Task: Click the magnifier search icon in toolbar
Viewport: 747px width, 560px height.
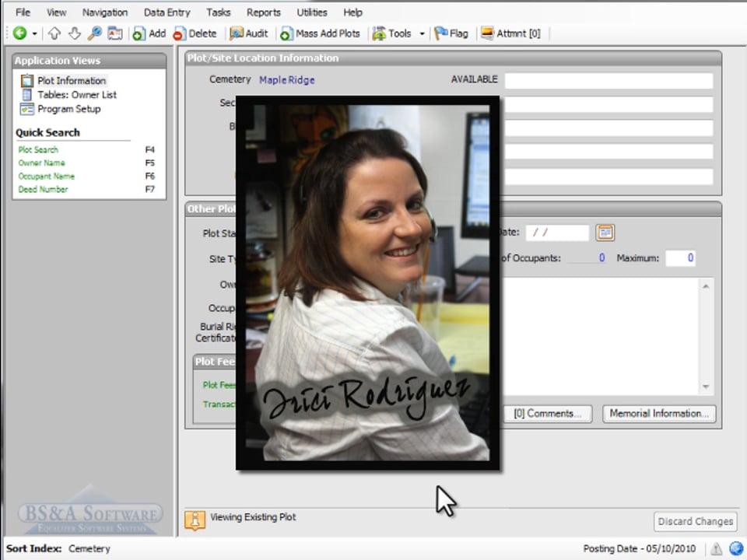Action: pos(95,33)
